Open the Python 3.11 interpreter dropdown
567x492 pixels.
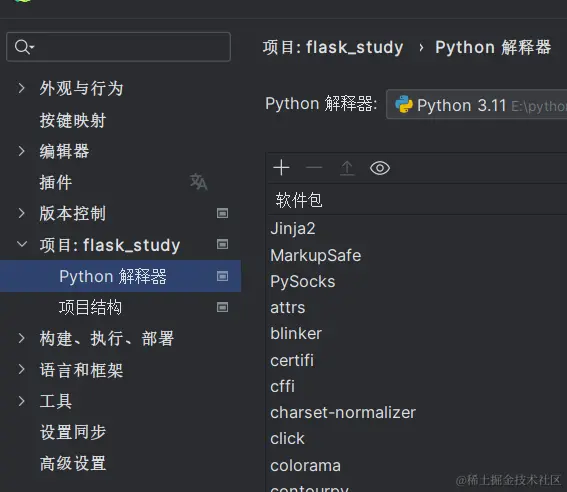tap(477, 104)
